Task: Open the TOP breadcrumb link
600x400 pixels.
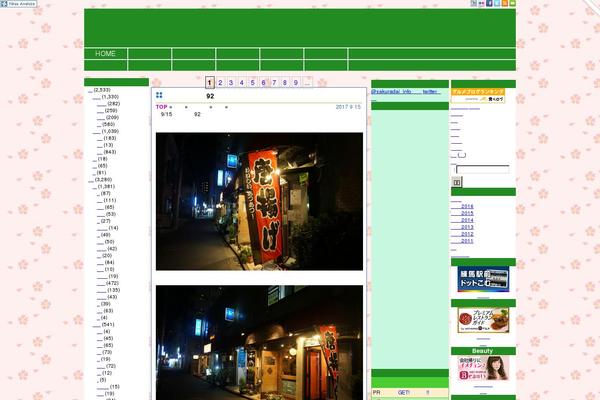Action: click(x=161, y=107)
